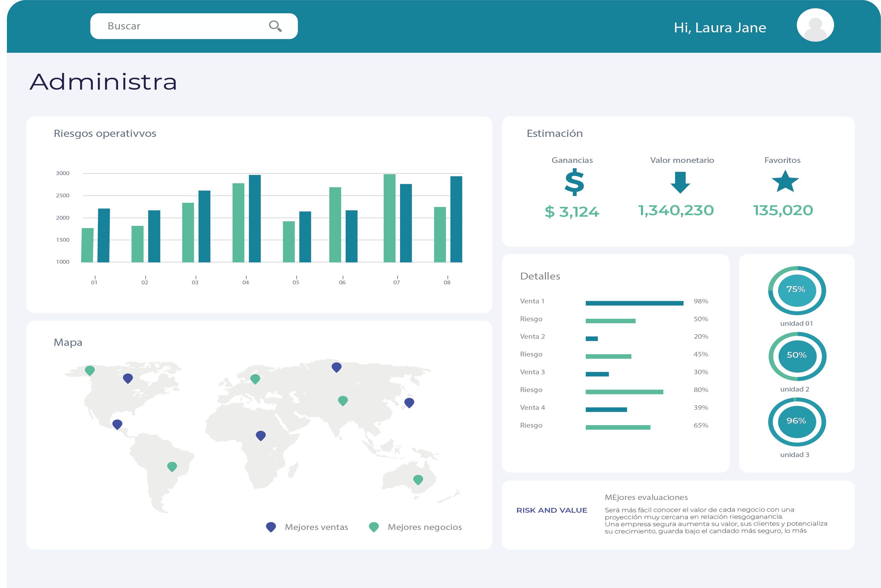Click the Mejores negocios legend marker
This screenshot has width=881, height=588.
point(374,527)
